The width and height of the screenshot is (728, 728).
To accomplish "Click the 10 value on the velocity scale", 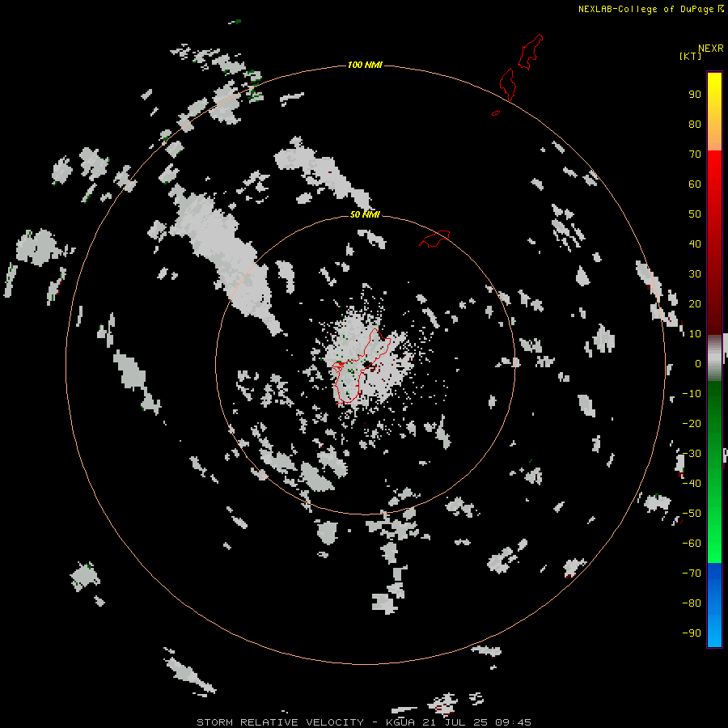I will [x=695, y=334].
